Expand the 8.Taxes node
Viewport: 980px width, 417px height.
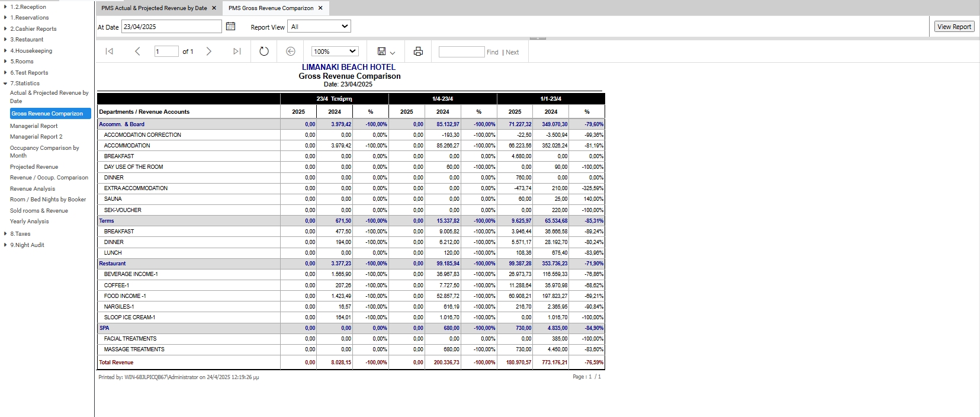[5, 233]
